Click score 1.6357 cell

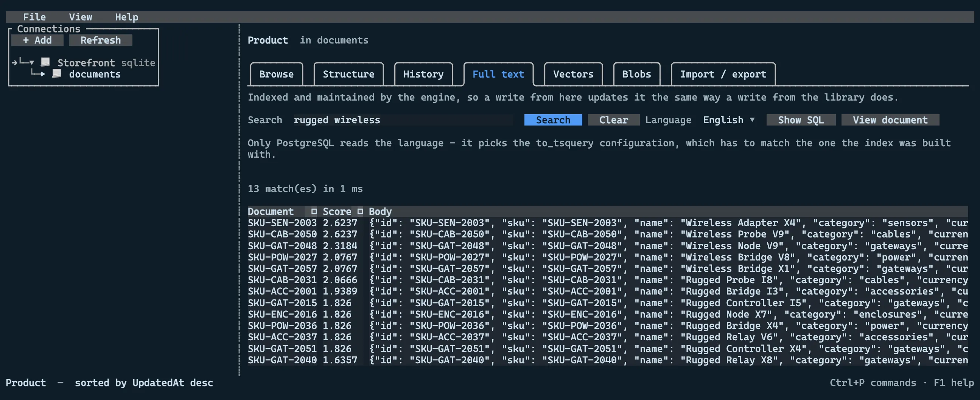coord(340,360)
